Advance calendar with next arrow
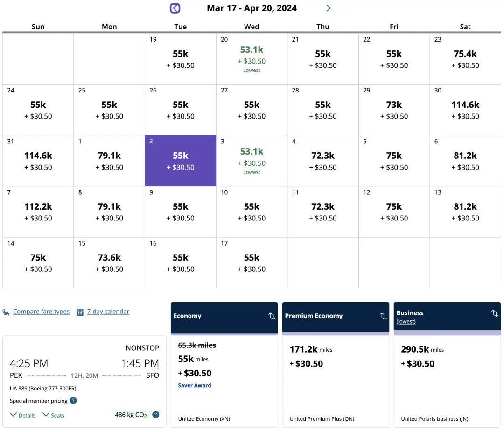504x432 pixels. click(328, 8)
